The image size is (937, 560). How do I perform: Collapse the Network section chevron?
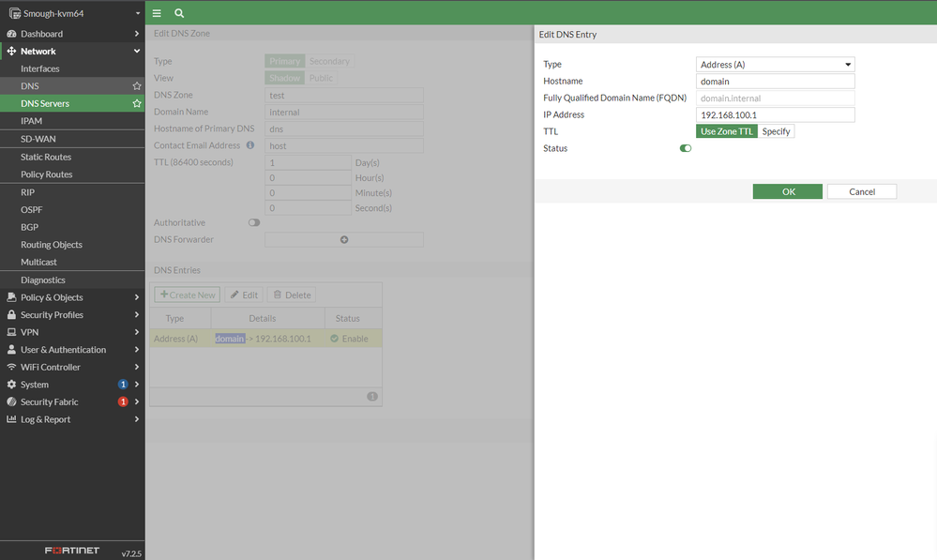[x=137, y=51]
